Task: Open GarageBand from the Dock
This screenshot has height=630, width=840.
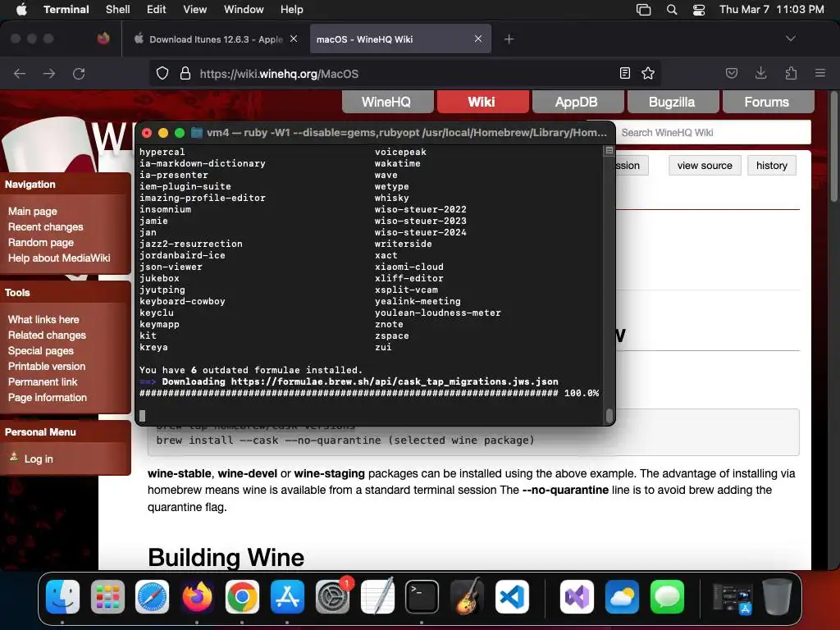Action: point(467,596)
